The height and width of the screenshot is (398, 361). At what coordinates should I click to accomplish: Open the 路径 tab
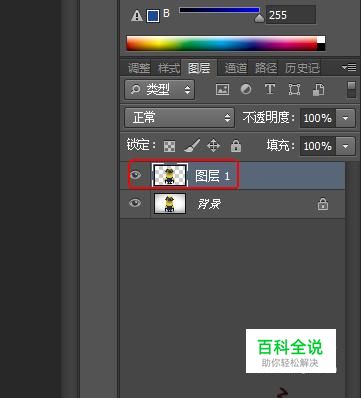[x=266, y=69]
